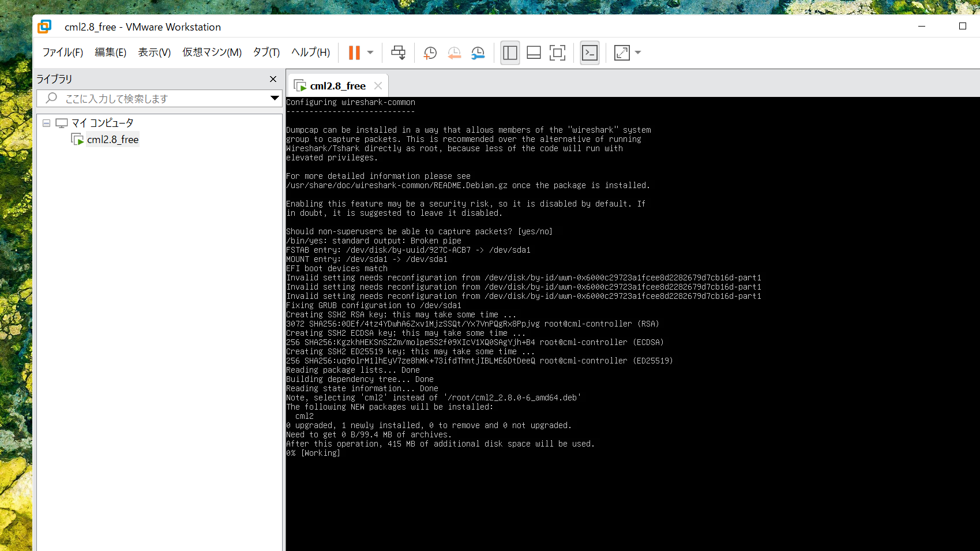
Task: Open the snapshot manager
Action: pos(478,53)
